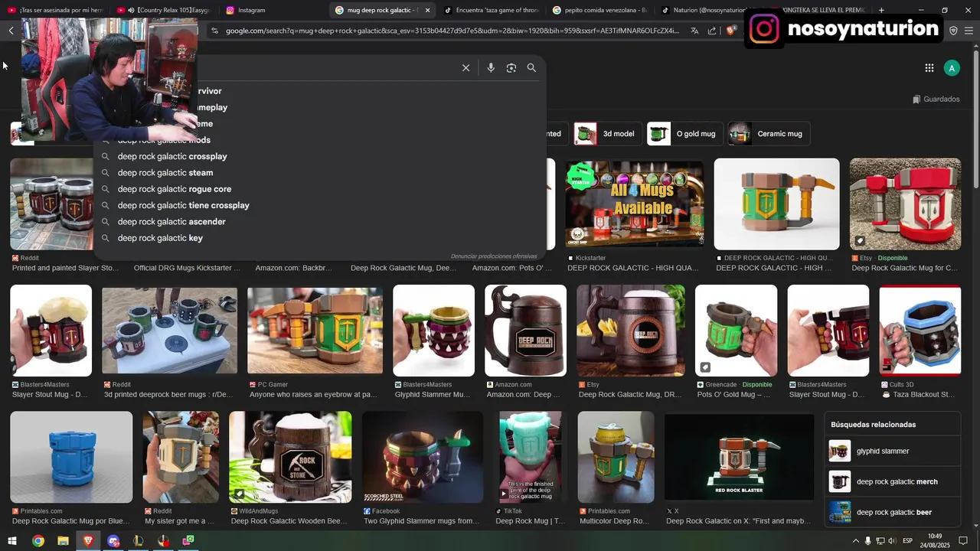Open TikTok Deep Rock Mug image
Viewport: 980px width, 551px height.
tap(530, 458)
